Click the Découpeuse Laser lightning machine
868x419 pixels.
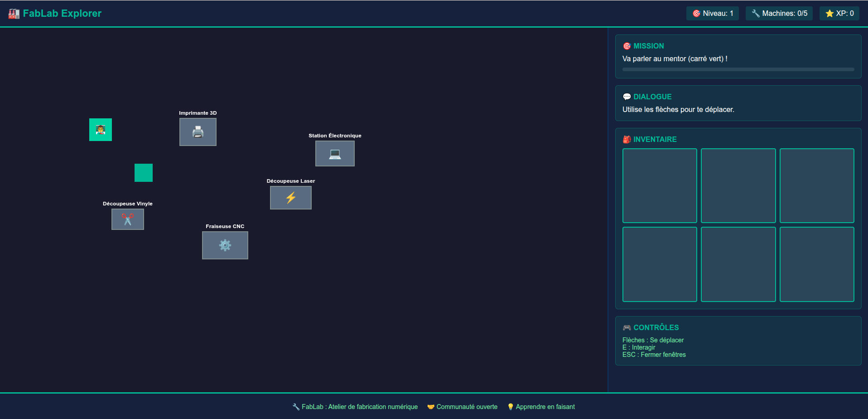pos(290,198)
